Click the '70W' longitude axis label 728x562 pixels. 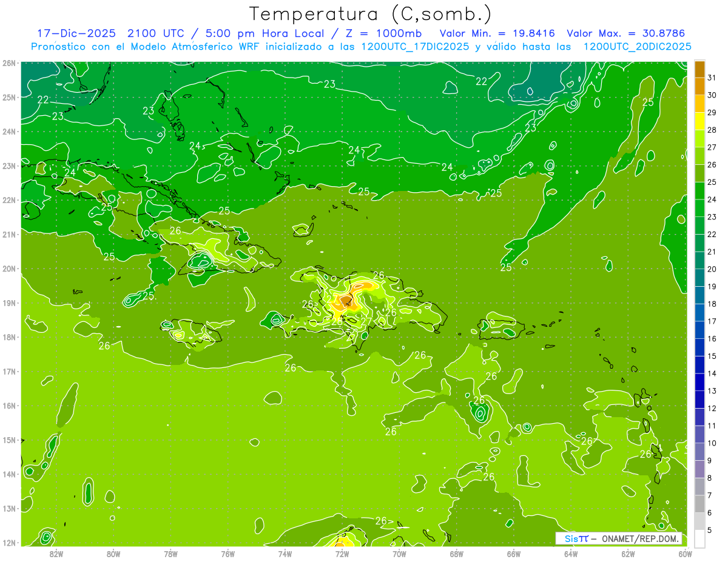(399, 553)
